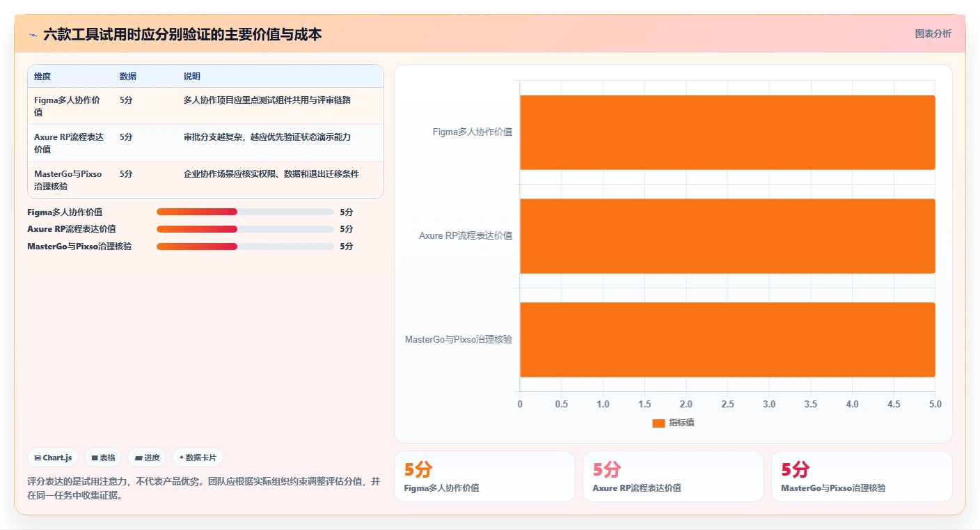980x530 pixels.
Task: Click the 多人协作项目应重点测试组件共用与评审链路 description
Action: [x=267, y=100]
